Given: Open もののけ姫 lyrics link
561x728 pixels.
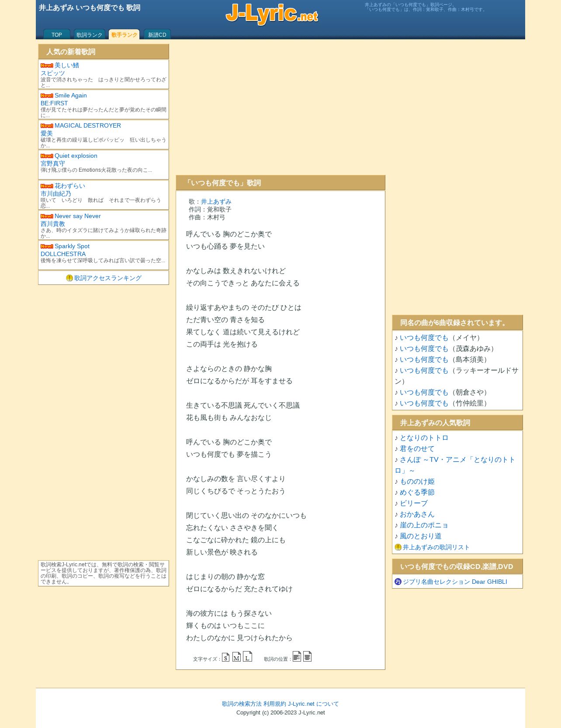Looking at the screenshot, I should 417,482.
